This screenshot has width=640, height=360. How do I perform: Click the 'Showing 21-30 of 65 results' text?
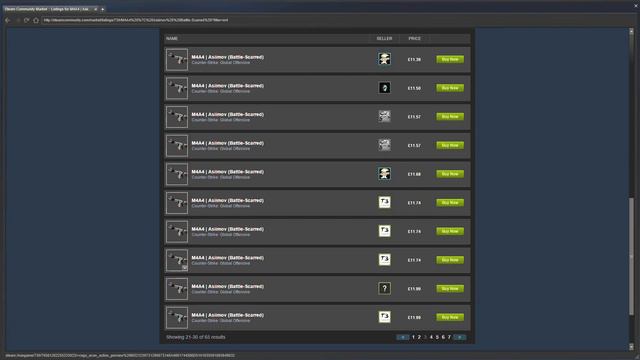click(x=196, y=337)
